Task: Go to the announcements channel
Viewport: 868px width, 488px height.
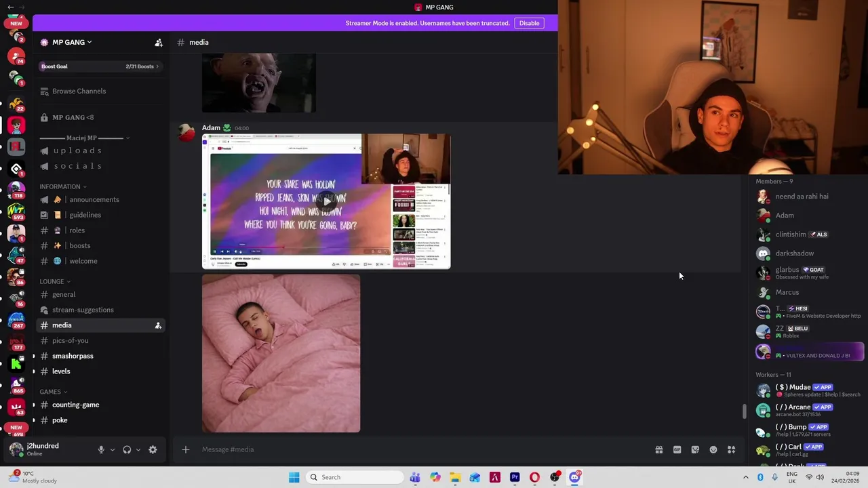Action: coord(100,199)
